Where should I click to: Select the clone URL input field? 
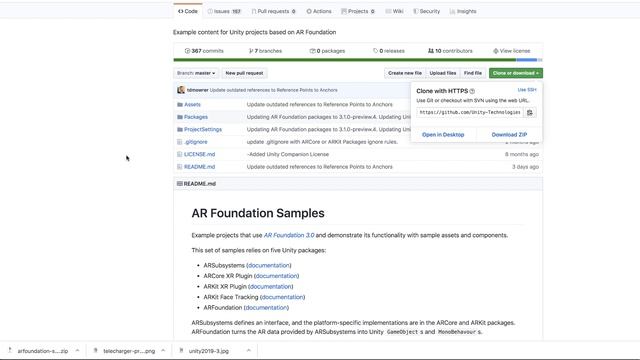[x=470, y=112]
